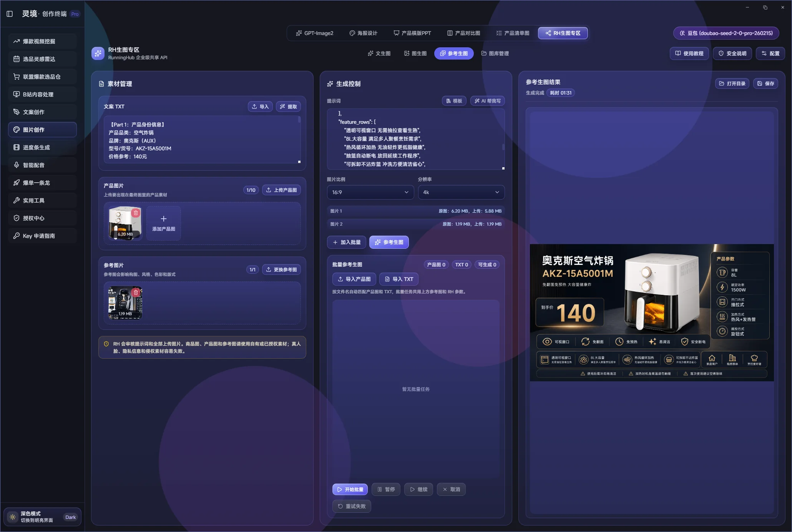Start generation with 参考生图 button
Screen dimensions: 792x532
[389, 242]
